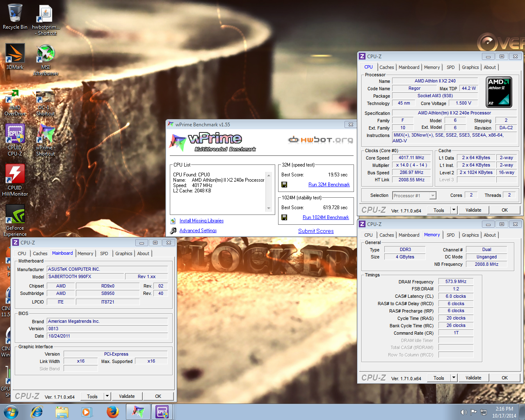Open the AMD OverDrive desktop icon
Viewport: 525px width, 420px height.
[x=15, y=103]
